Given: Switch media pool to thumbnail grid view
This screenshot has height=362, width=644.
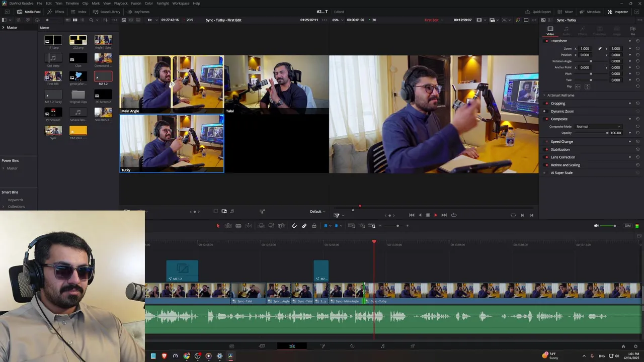Looking at the screenshot, I should (x=75, y=20).
